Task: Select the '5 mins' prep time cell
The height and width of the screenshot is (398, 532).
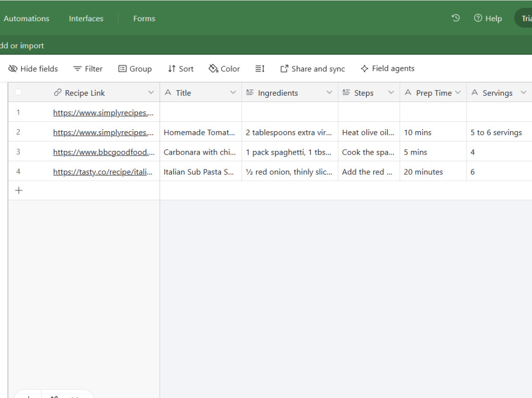Action: [x=433, y=152]
